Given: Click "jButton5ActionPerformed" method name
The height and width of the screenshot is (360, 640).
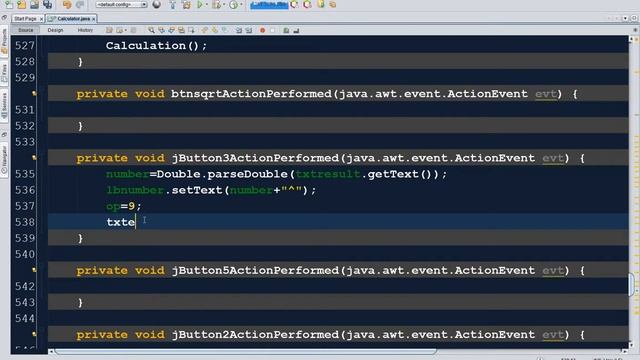Looking at the screenshot, I should [x=256, y=270].
